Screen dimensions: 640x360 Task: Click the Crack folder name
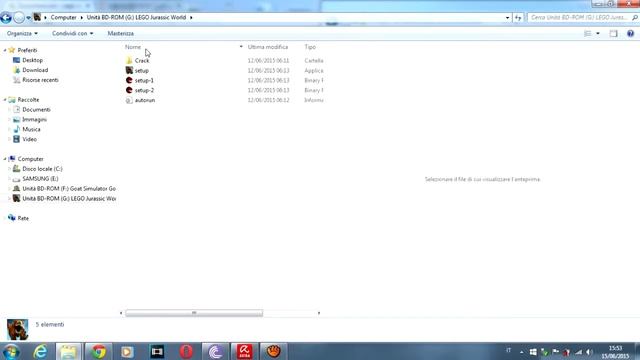[142, 60]
